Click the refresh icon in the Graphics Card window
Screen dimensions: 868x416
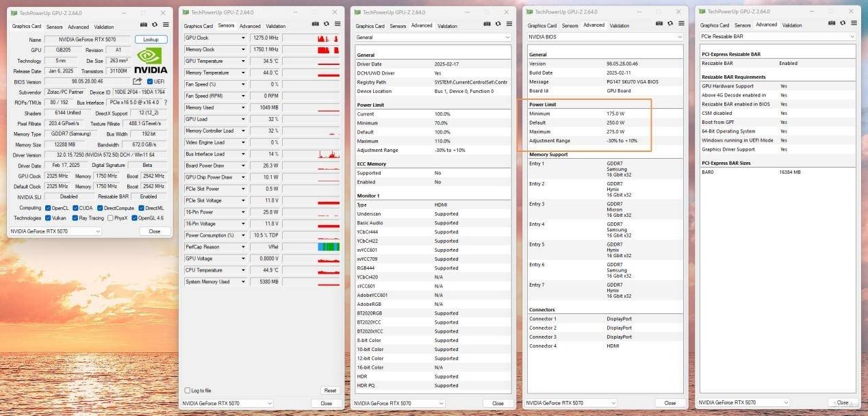point(155,25)
